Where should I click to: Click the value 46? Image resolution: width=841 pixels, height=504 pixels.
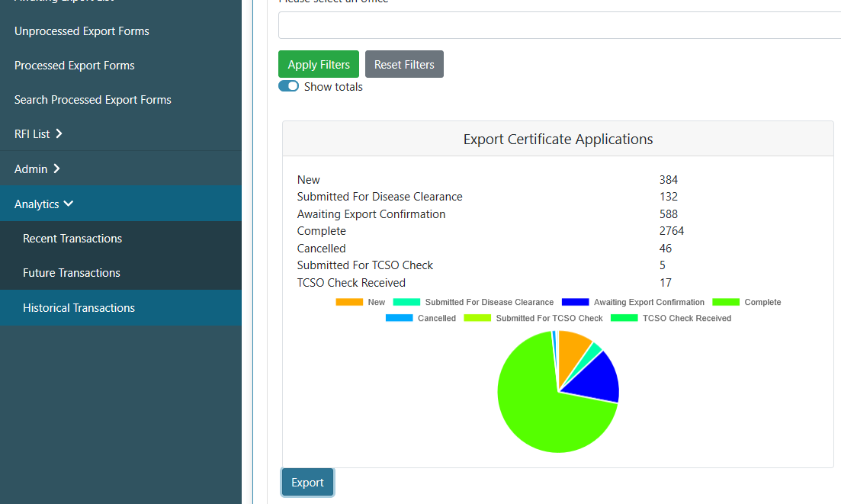click(665, 249)
